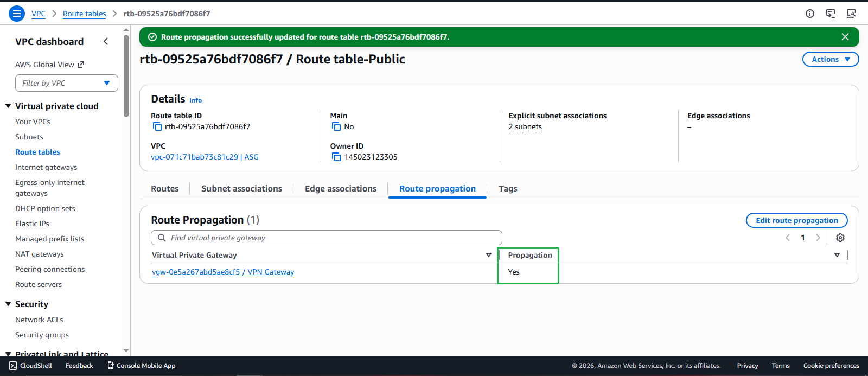Click the search magnifier in gateway filter
This screenshot has height=376, width=868.
click(162, 238)
